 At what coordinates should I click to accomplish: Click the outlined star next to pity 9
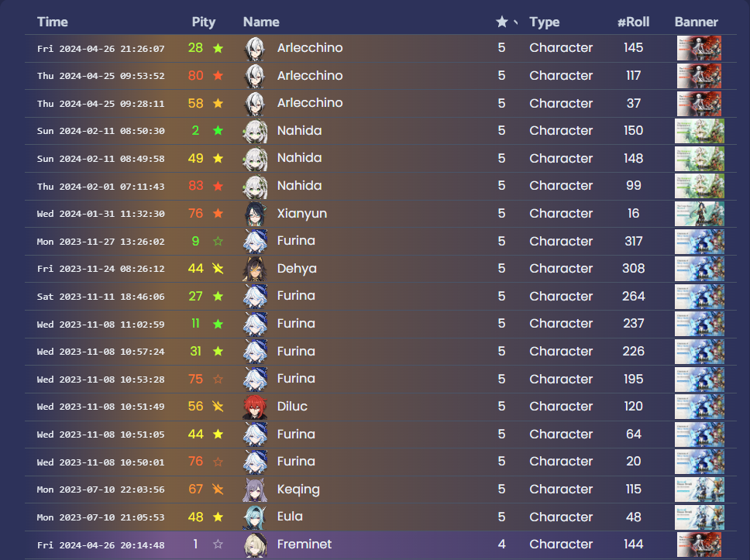(x=218, y=241)
